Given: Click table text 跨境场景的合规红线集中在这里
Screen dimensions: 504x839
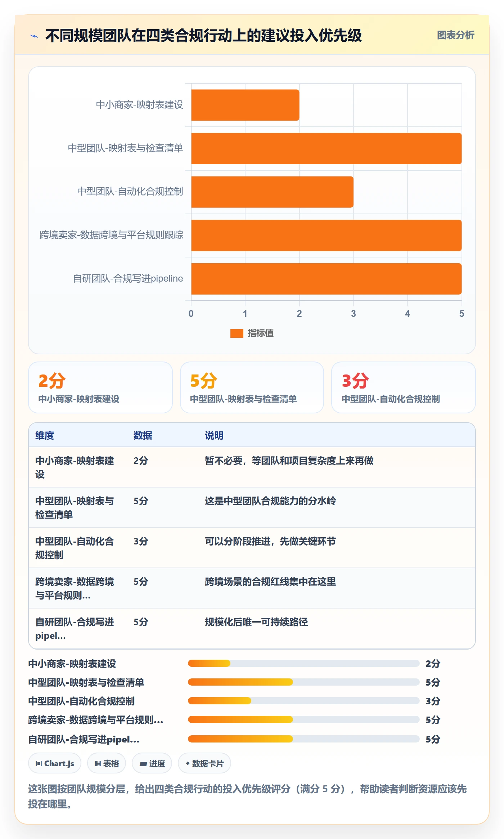Looking at the screenshot, I should tap(270, 582).
